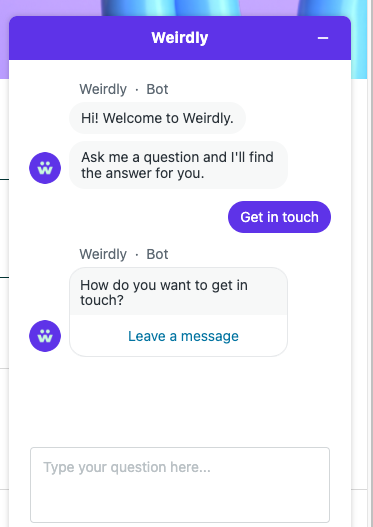Focus the "Type your question here..." field
The height and width of the screenshot is (527, 373).
180,485
